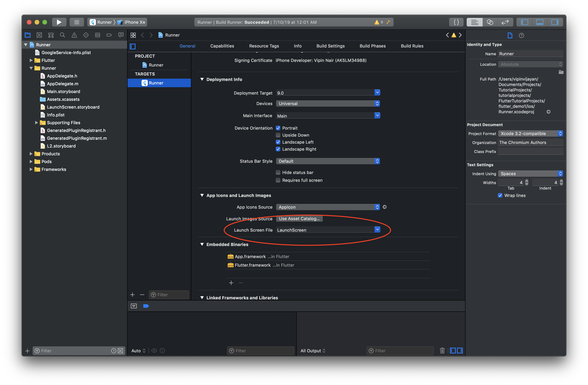Show the Quick Help inspector
The height and width of the screenshot is (385, 588).
click(521, 35)
